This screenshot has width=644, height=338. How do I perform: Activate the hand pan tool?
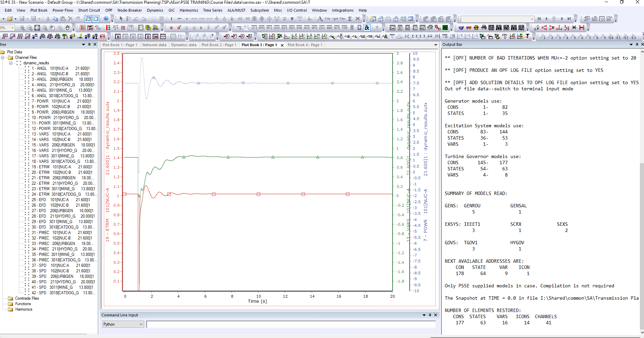(67, 28)
